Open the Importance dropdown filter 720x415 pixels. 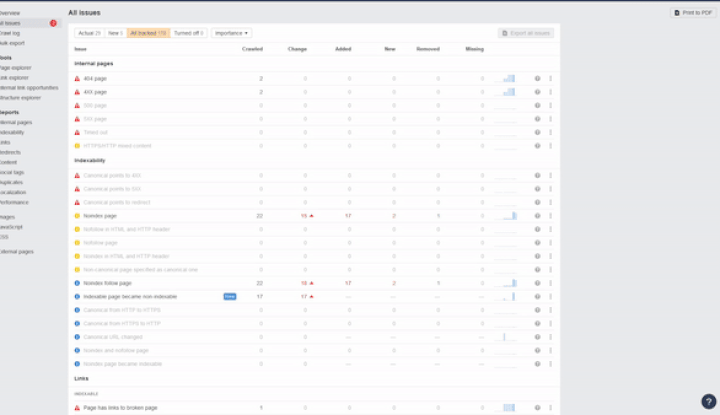(231, 33)
